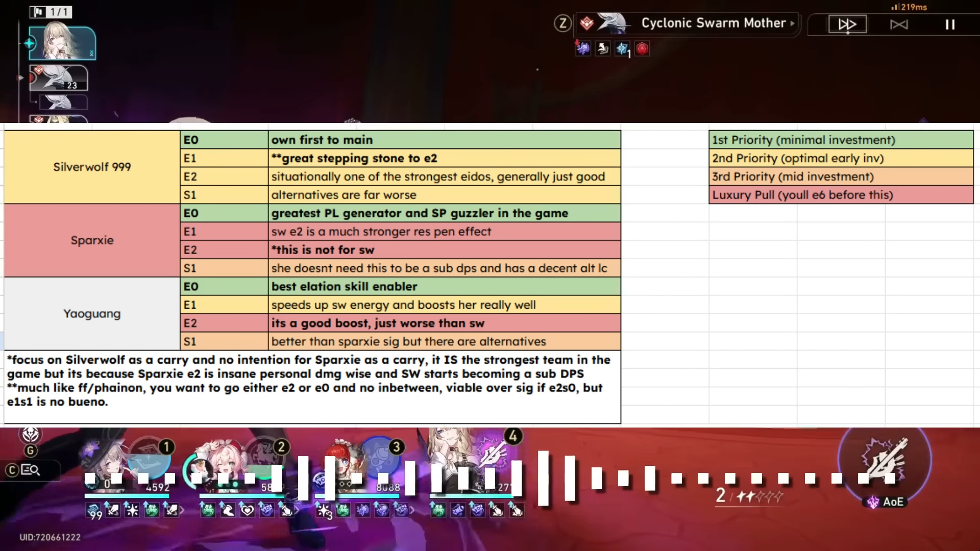Click the purple debuff icon under enemy name
Screen dimensions: 980x551
coord(583,48)
